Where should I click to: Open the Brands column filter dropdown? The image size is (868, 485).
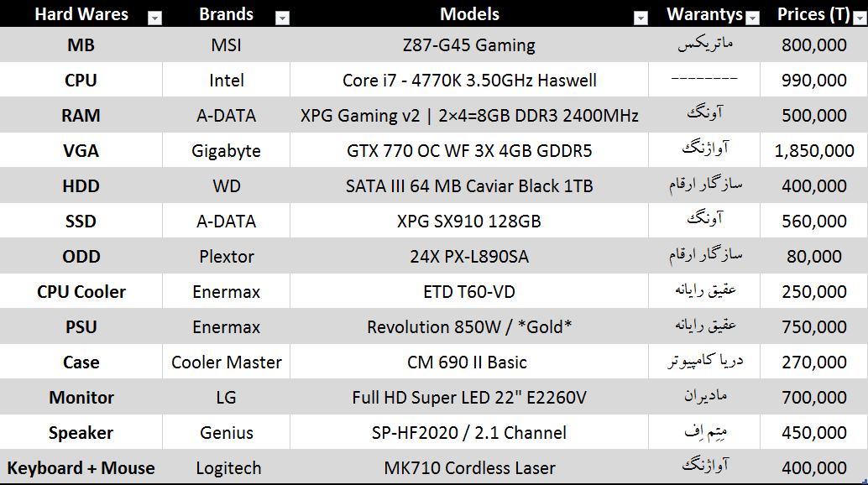point(282,18)
